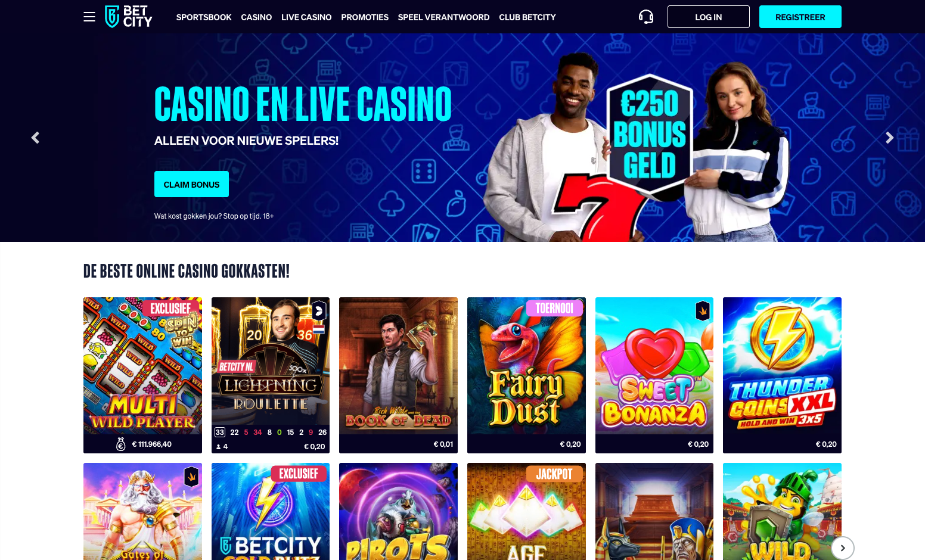Open customer support headset icon

tap(646, 17)
